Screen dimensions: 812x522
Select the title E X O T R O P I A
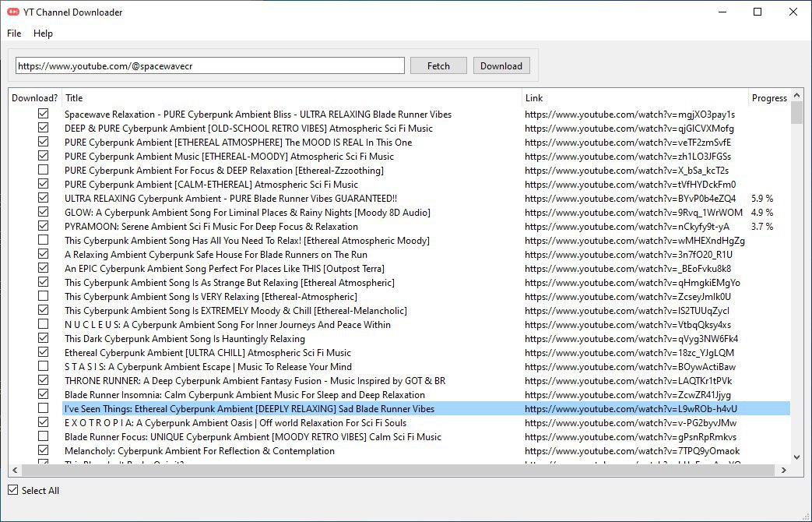point(235,423)
